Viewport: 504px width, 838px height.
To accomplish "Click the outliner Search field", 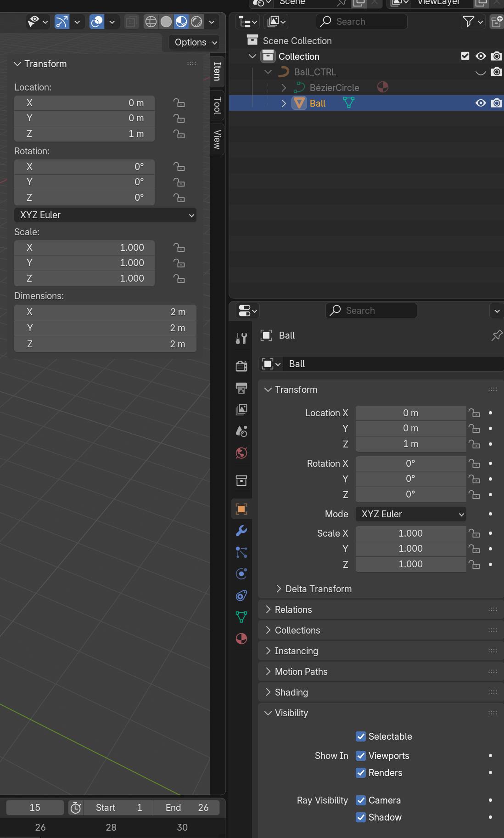I will 361,22.
